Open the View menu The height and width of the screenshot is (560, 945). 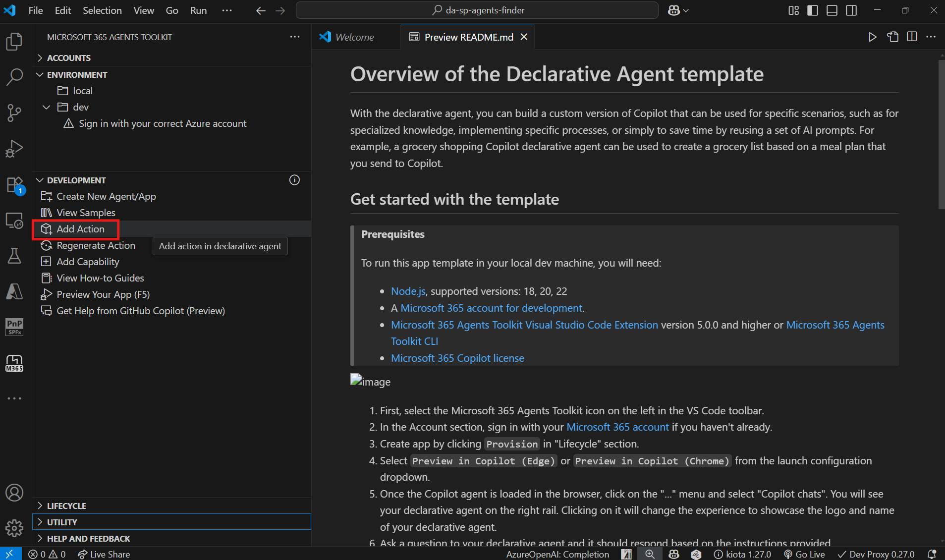click(x=144, y=10)
